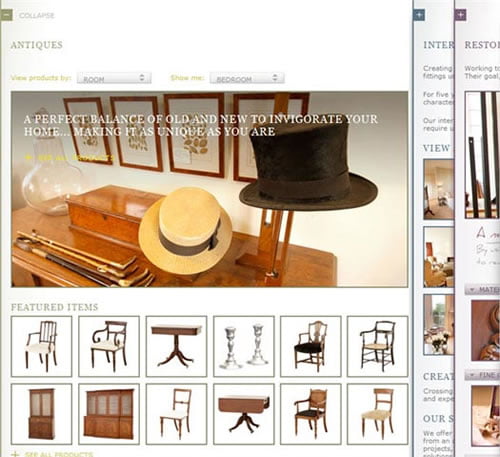Click the green minus collapse icon
The image size is (500, 457).
tap(7, 15)
